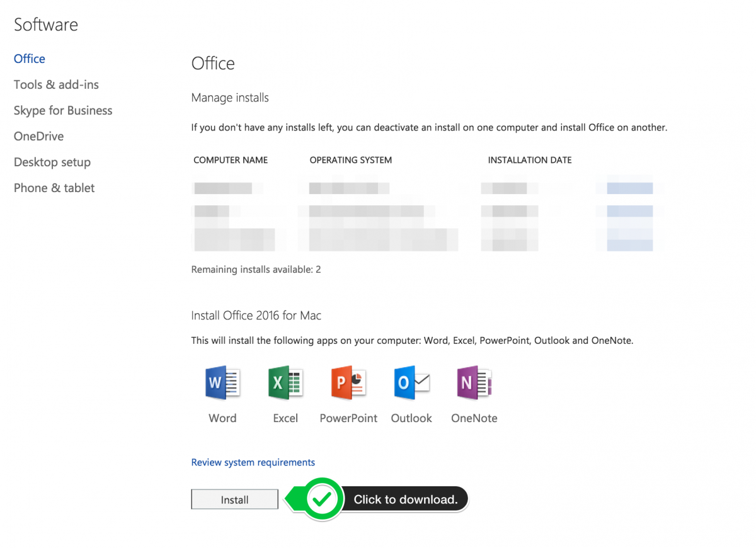Click the Excel app icon

coord(285,382)
